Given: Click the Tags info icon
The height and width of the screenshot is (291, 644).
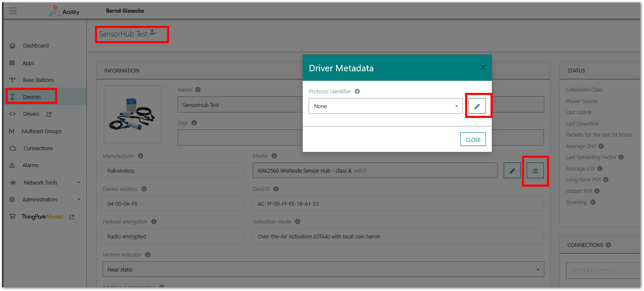Looking at the screenshot, I should pos(194,123).
